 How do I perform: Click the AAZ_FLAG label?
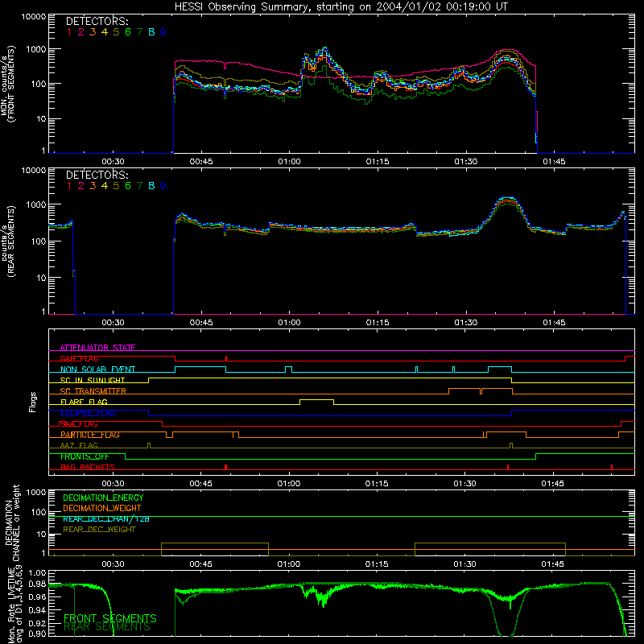point(79,445)
